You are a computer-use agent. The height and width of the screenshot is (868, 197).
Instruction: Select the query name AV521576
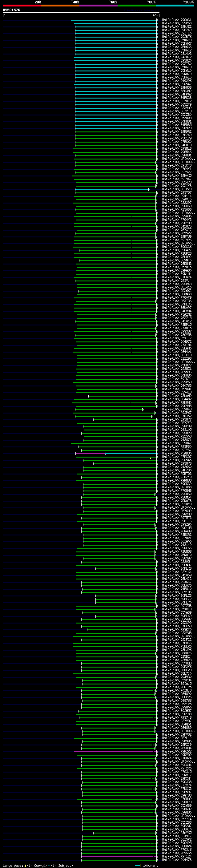click(x=11, y=10)
